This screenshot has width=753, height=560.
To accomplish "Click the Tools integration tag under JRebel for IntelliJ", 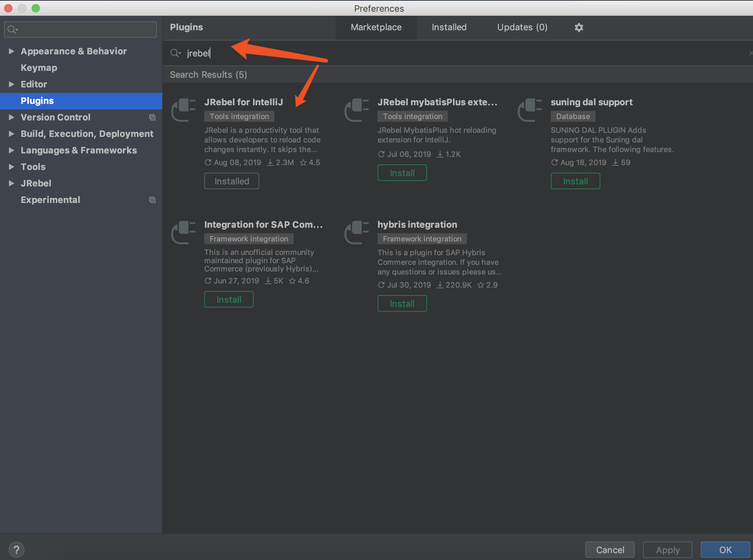I will [x=239, y=116].
